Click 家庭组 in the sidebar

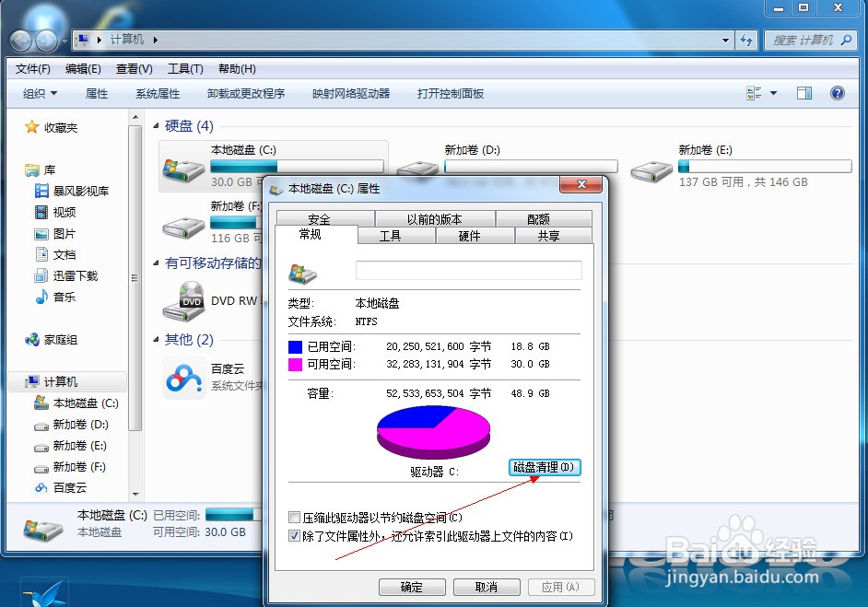(x=51, y=340)
